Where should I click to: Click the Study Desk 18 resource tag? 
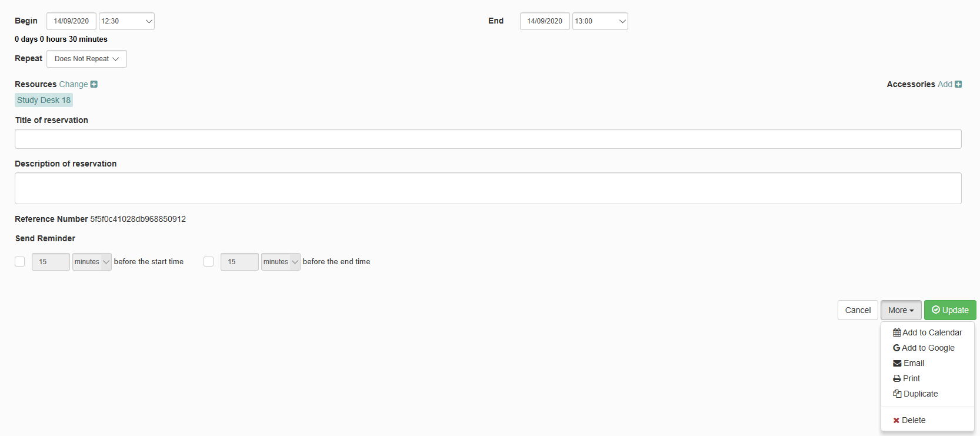(x=44, y=100)
